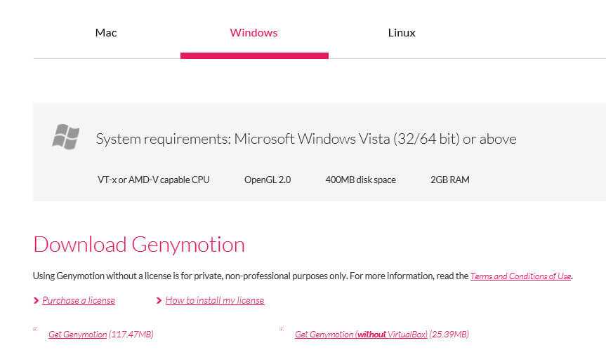606x364 pixels.
Task: Click the System requirements heading text
Action: coord(305,139)
